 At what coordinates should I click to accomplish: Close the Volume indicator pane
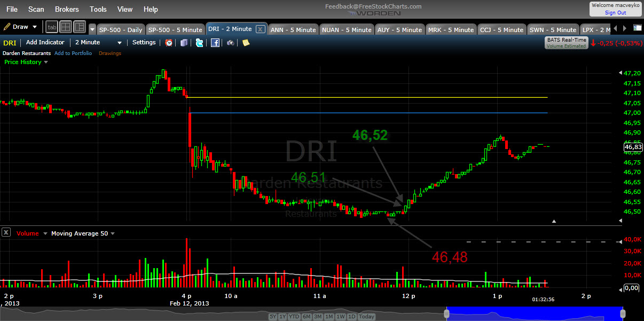tap(6, 232)
